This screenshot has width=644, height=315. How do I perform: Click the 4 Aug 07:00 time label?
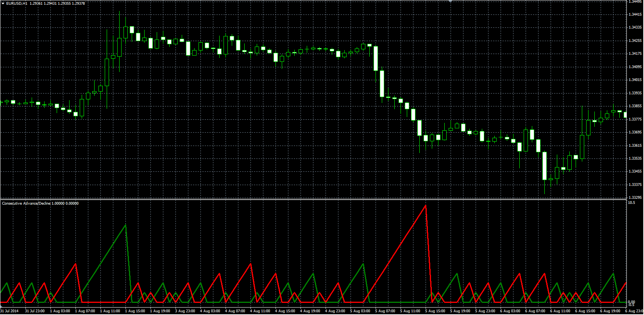coord(235,311)
